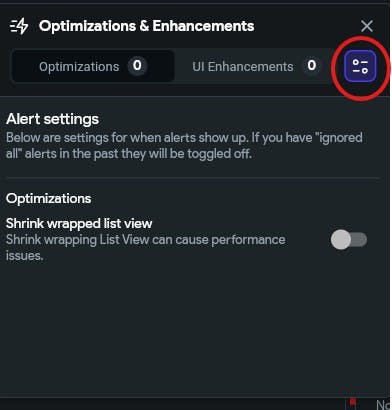Click the lightning bolt icon in the header
392x410 pixels.
[19, 26]
